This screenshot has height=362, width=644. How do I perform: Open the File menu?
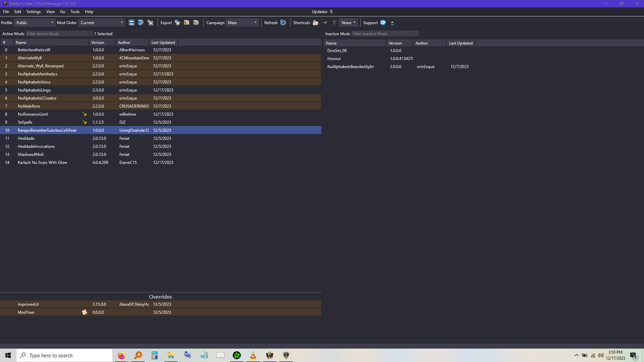click(x=6, y=12)
